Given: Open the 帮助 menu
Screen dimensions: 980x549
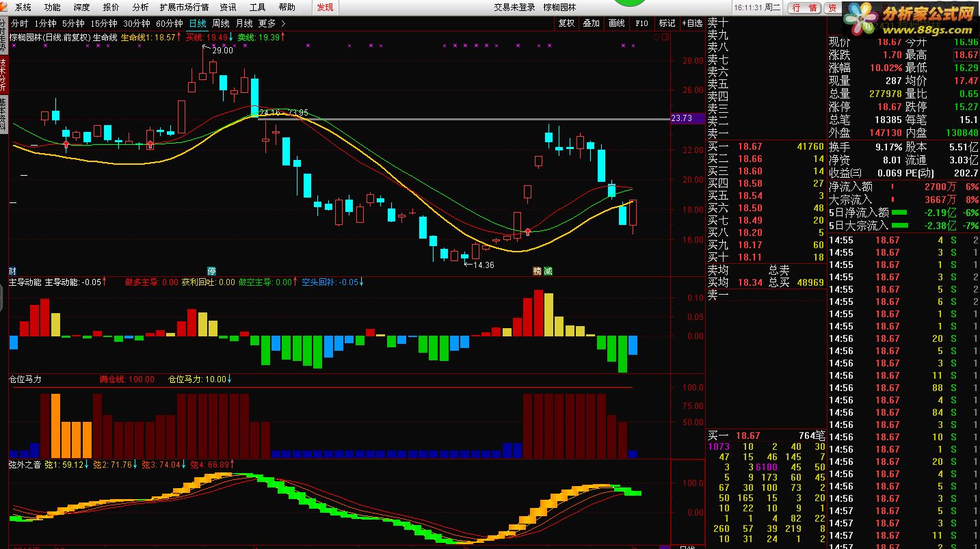Looking at the screenshot, I should (x=287, y=8).
